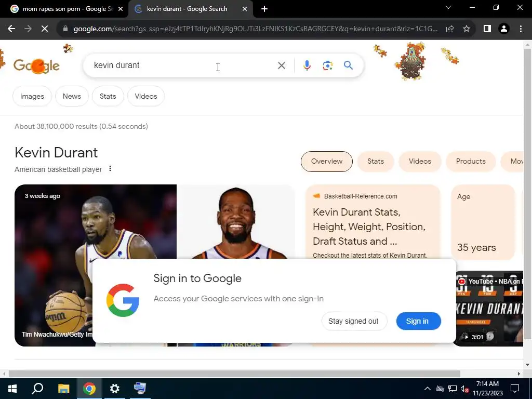Clear the search box text
Image resolution: width=532 pixels, height=399 pixels.
pos(281,65)
